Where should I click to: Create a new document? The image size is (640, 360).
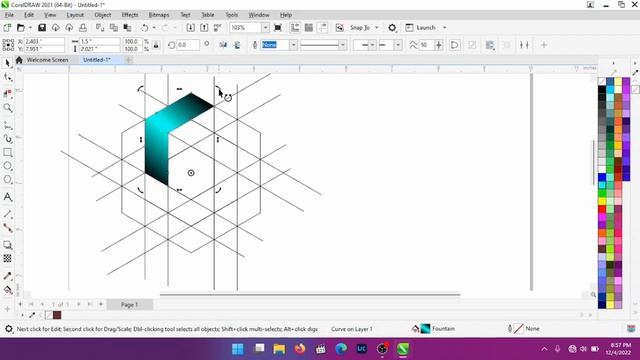pyautogui.click(x=7, y=27)
